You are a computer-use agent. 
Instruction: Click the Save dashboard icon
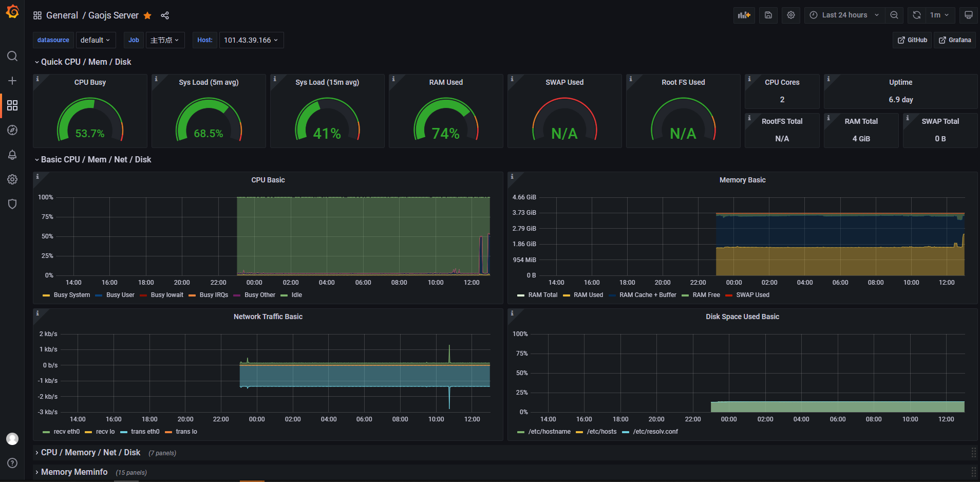pyautogui.click(x=768, y=15)
